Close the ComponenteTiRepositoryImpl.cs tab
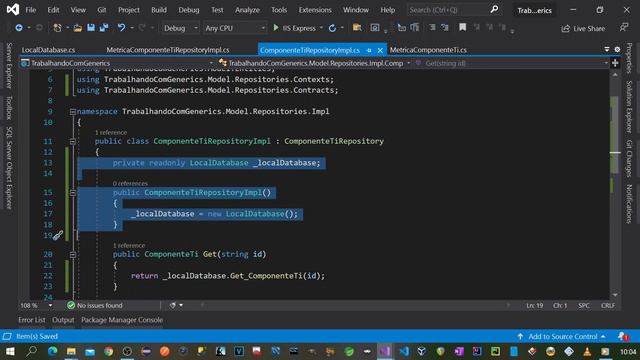The width and height of the screenshot is (640, 360). (380, 50)
